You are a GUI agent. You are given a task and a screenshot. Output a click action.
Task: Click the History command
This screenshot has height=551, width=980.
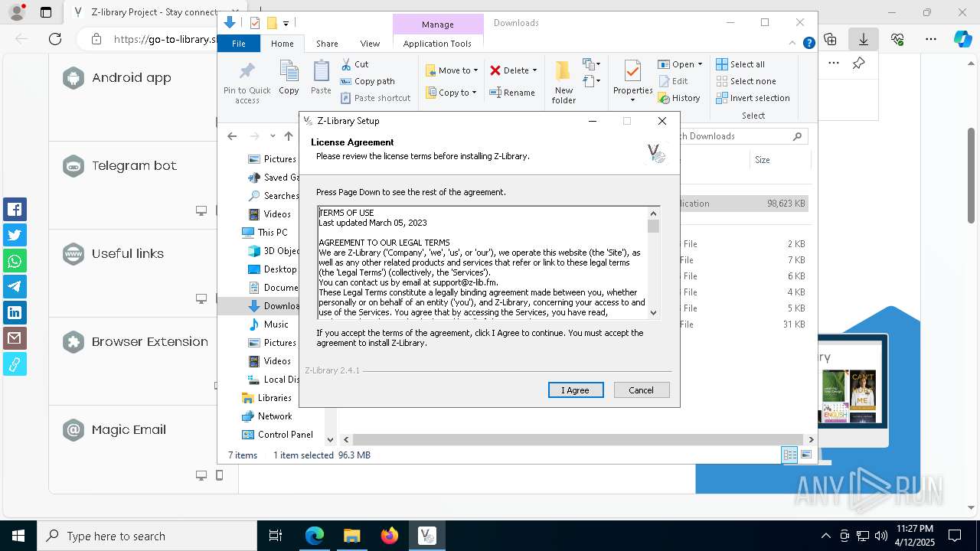(x=679, y=98)
